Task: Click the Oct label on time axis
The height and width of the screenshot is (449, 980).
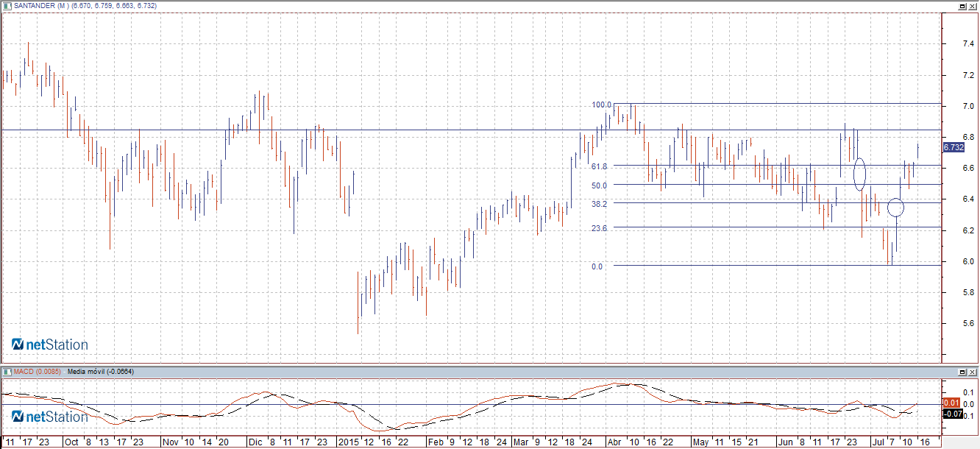Action: tap(71, 442)
